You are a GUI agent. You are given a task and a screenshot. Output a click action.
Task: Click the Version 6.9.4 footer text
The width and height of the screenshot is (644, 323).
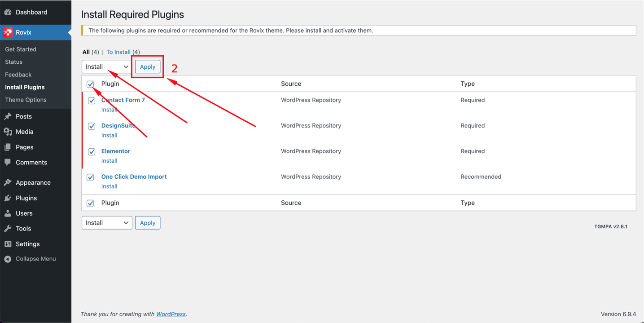[619, 314]
